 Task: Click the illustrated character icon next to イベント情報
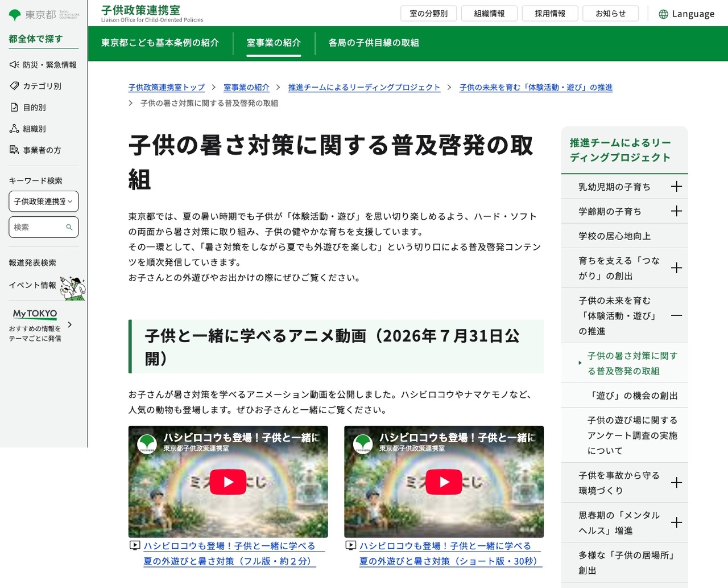pyautogui.click(x=73, y=288)
